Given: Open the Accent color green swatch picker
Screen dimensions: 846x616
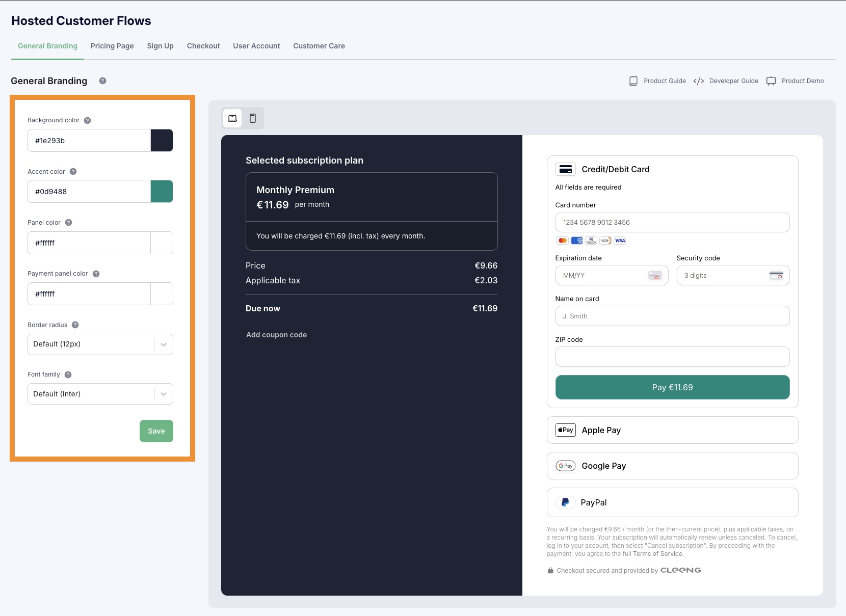Looking at the screenshot, I should click(x=162, y=192).
